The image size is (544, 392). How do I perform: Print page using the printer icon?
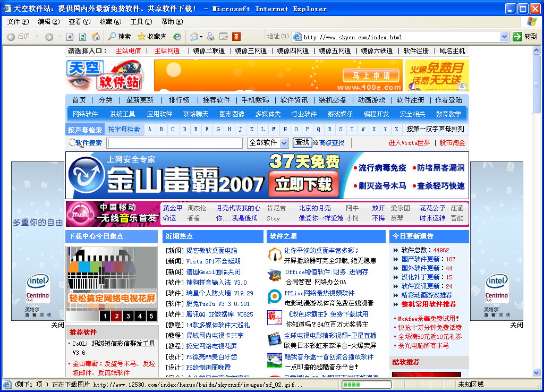pyautogui.click(x=210, y=37)
